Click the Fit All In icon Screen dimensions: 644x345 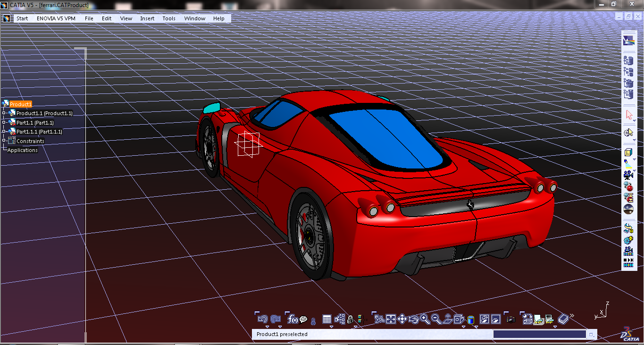click(x=391, y=320)
